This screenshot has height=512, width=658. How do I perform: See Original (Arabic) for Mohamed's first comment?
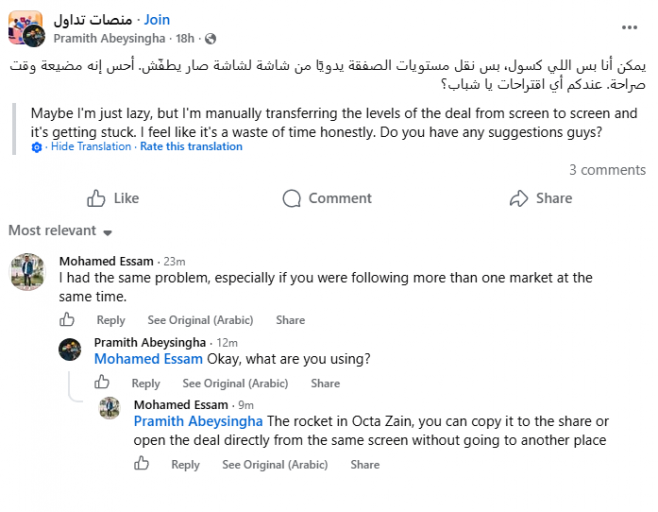pyautogui.click(x=200, y=320)
